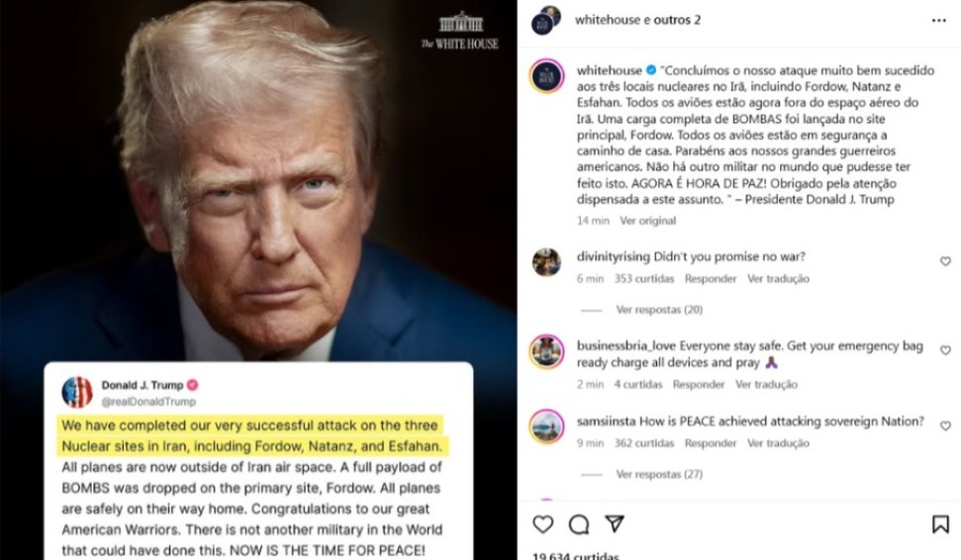Open whitehouse e outros 2 header
The height and width of the screenshot is (560, 961).
637,20
